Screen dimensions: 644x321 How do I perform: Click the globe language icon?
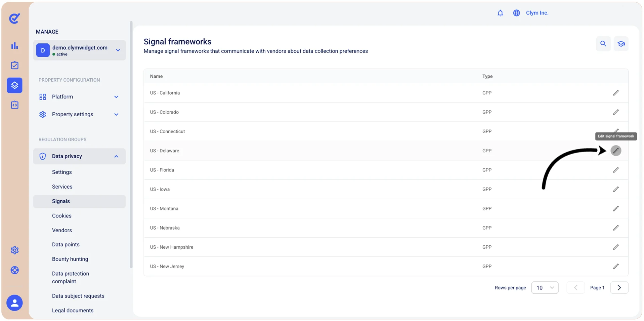(516, 13)
